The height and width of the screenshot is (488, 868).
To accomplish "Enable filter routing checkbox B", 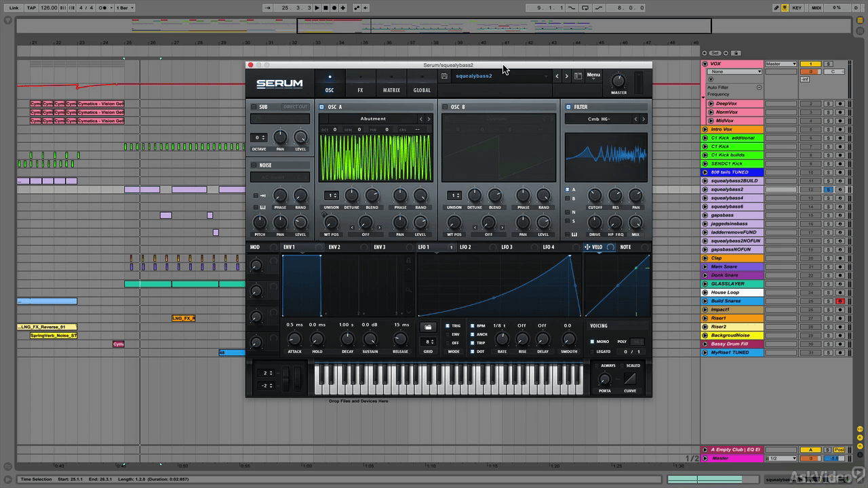I will point(568,199).
